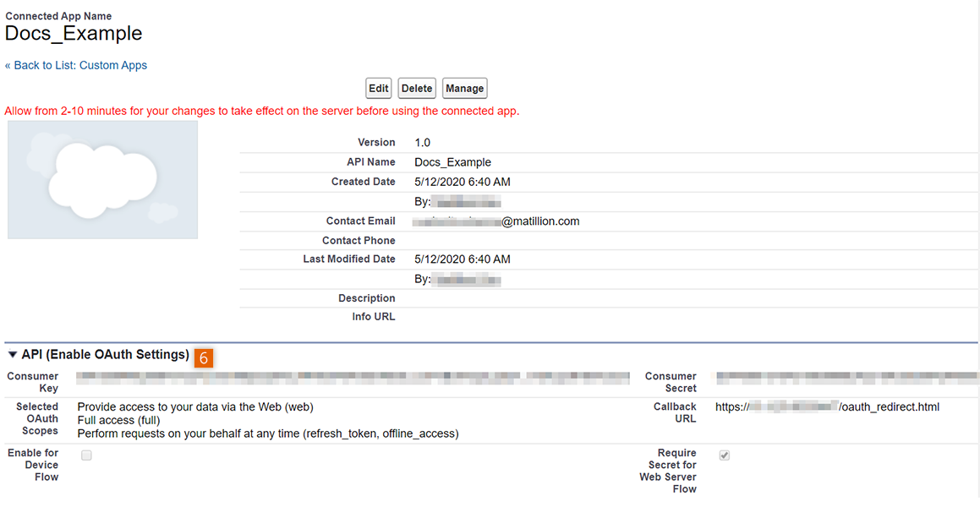Click the Selected OAuth Scopes label

[37, 418]
